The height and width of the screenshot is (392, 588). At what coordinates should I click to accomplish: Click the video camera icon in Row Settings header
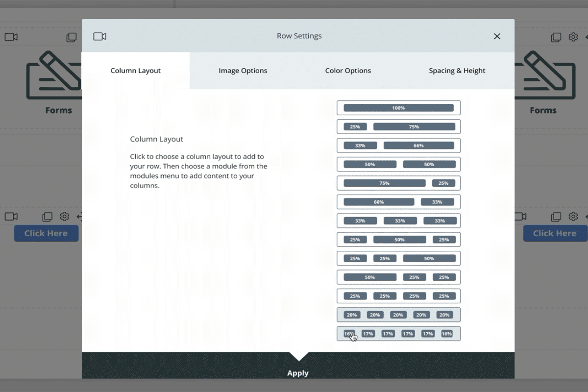(100, 36)
